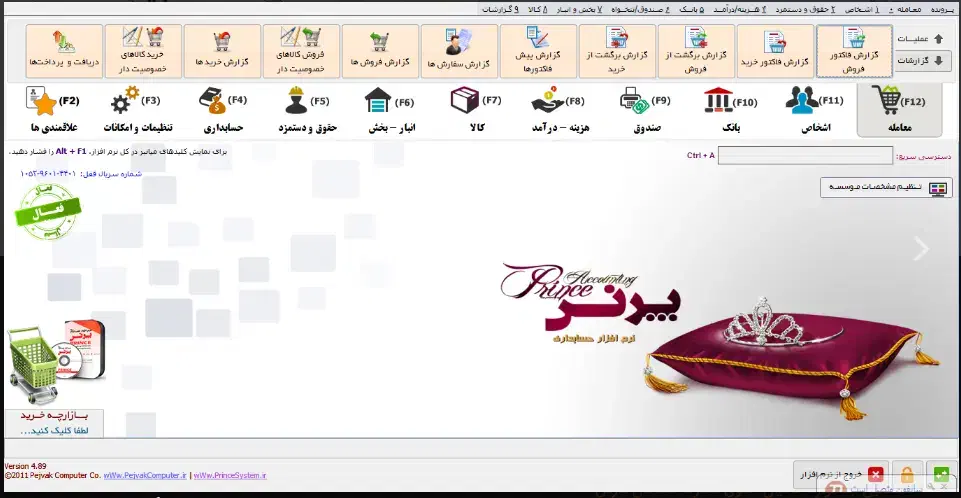Open Settings and Features gear icon (F3)
Image resolution: width=961 pixels, height=498 pixels.
125,103
